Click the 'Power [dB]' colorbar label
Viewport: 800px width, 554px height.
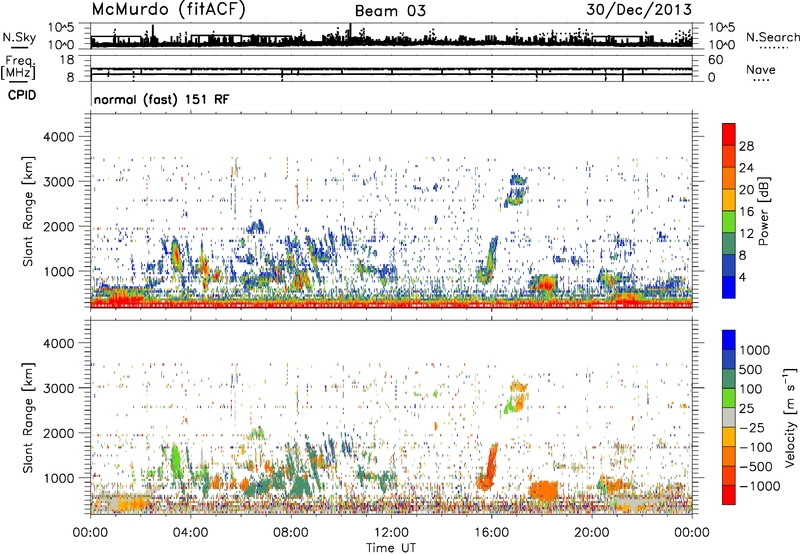pos(763,211)
